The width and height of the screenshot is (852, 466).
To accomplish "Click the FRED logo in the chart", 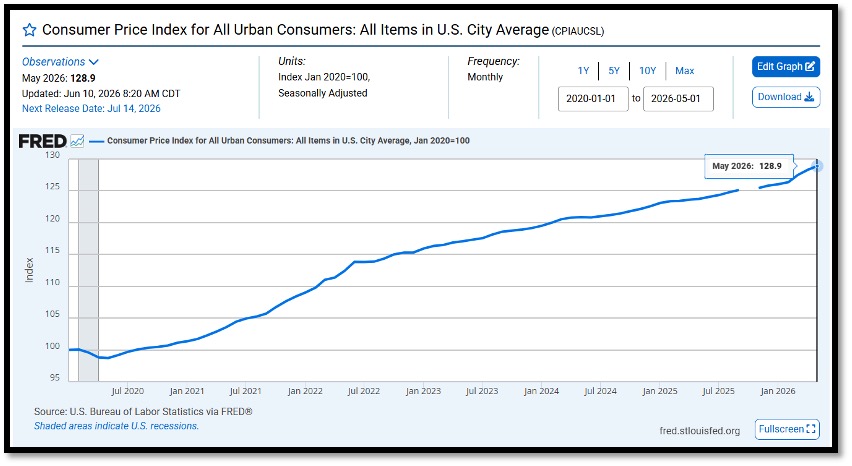I will point(42,141).
